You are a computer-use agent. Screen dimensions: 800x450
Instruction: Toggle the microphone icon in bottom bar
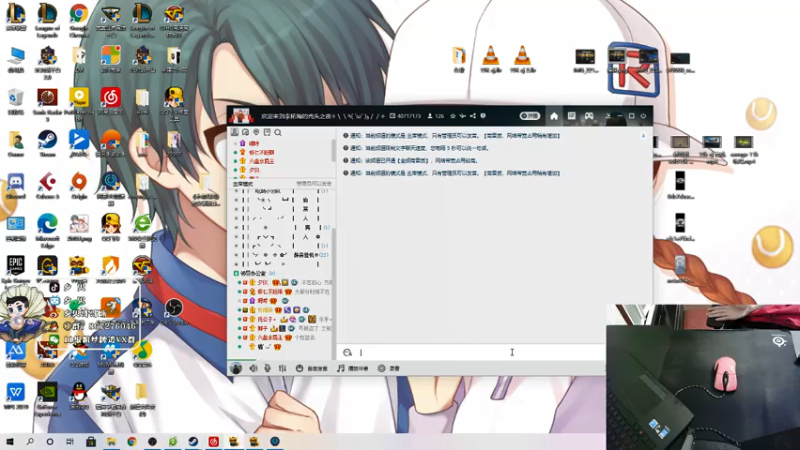pos(267,368)
